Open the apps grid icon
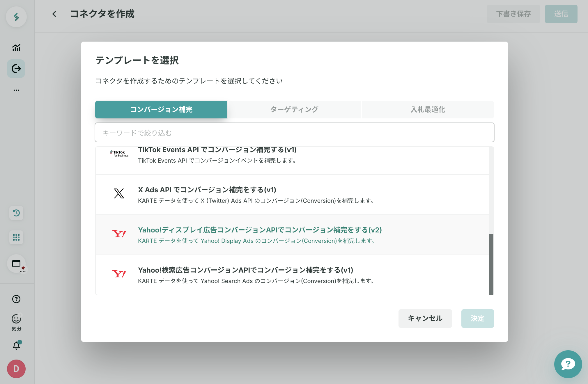The height and width of the screenshot is (384, 588). (x=16, y=237)
